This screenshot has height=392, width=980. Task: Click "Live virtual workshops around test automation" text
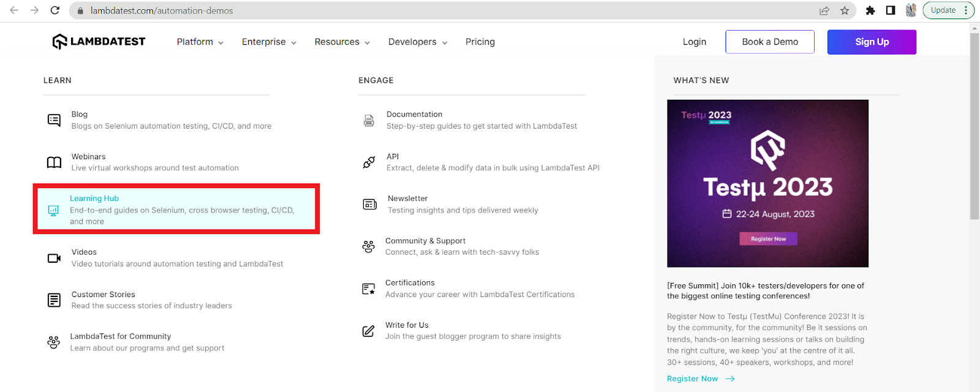pyautogui.click(x=155, y=168)
